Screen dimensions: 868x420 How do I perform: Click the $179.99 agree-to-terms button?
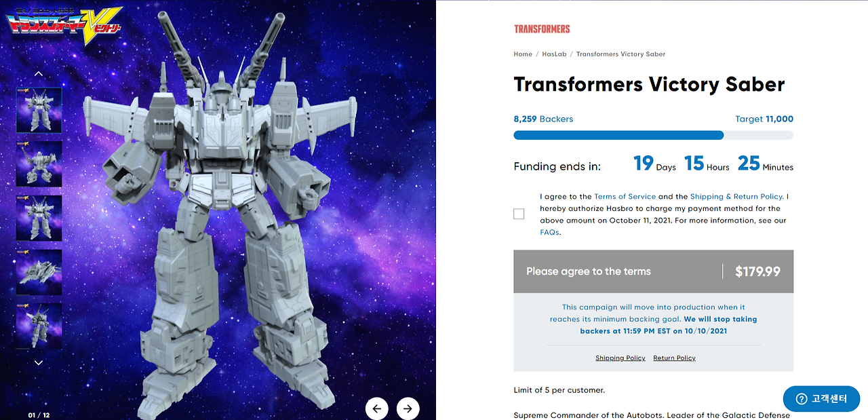pos(653,271)
